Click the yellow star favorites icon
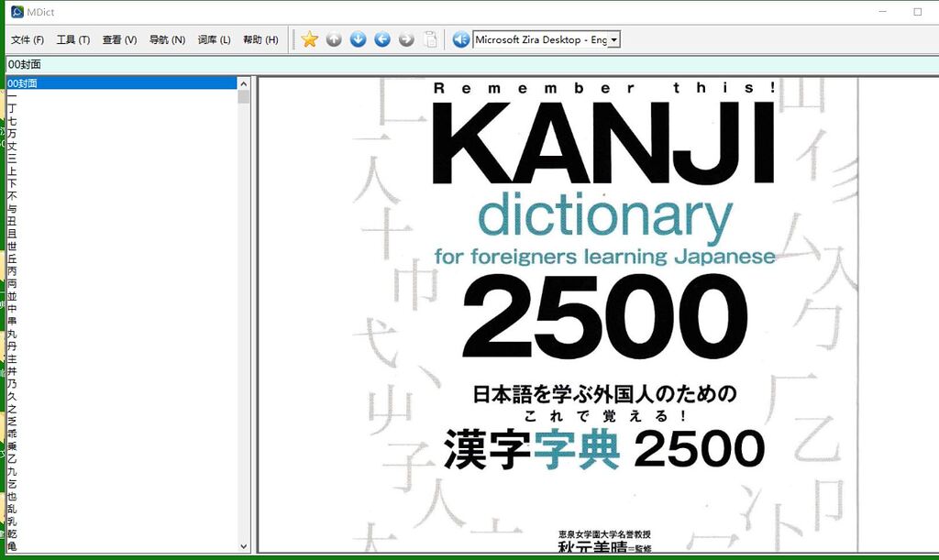This screenshot has width=939, height=560. (310, 39)
